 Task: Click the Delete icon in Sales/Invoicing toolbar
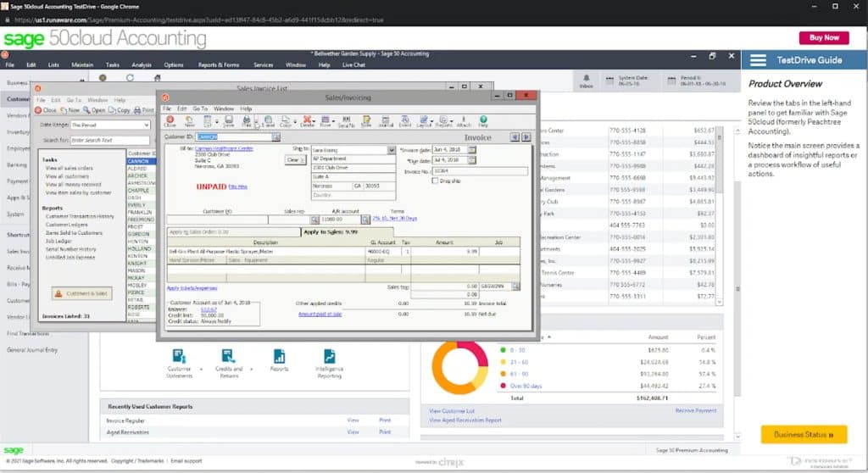tap(306, 120)
